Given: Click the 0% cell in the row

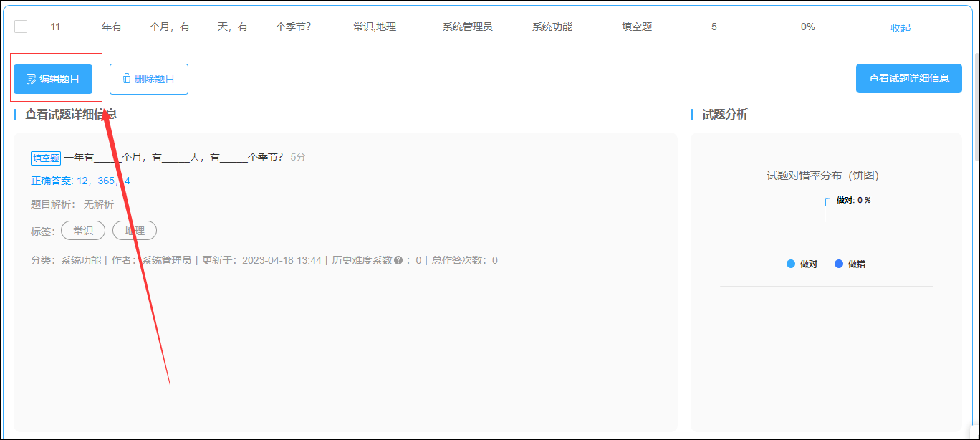Looking at the screenshot, I should coord(807,27).
